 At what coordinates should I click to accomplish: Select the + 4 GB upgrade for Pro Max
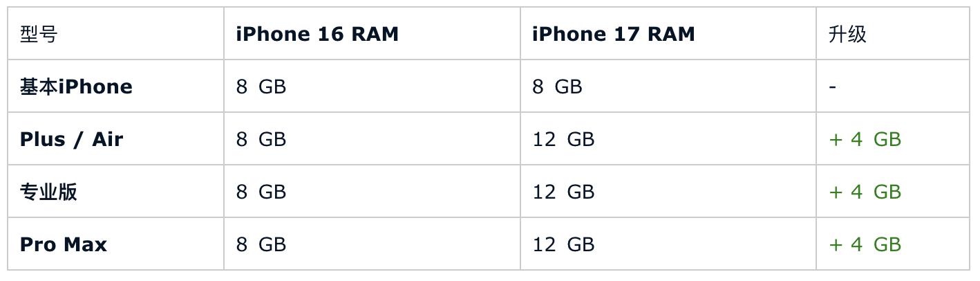point(865,244)
